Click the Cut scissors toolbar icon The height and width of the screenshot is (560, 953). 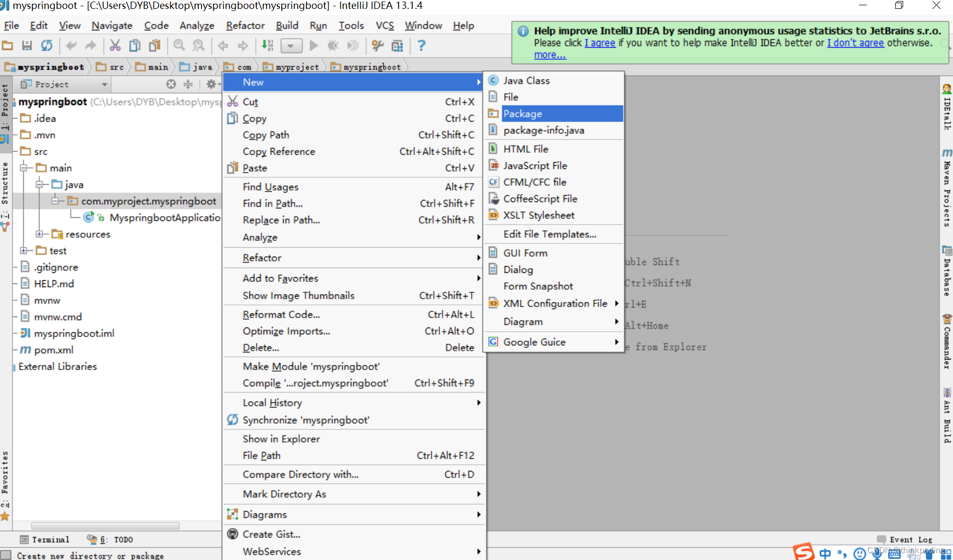point(115,46)
